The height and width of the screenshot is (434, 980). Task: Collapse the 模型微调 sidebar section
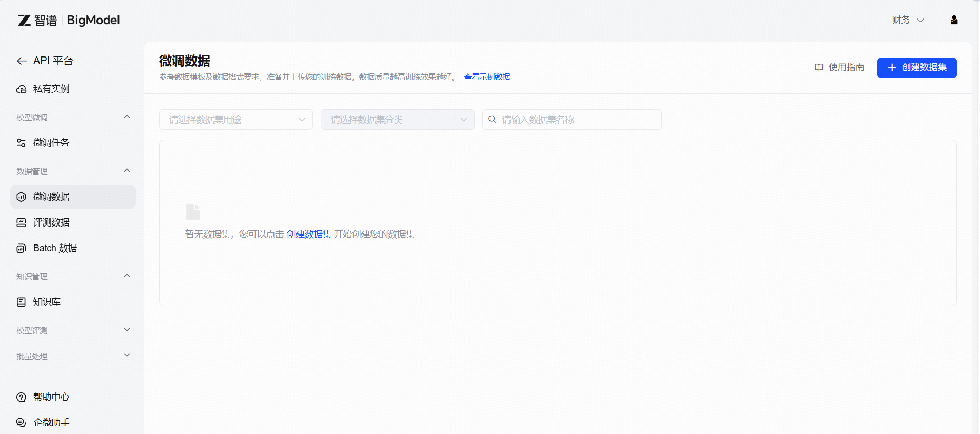click(x=127, y=117)
